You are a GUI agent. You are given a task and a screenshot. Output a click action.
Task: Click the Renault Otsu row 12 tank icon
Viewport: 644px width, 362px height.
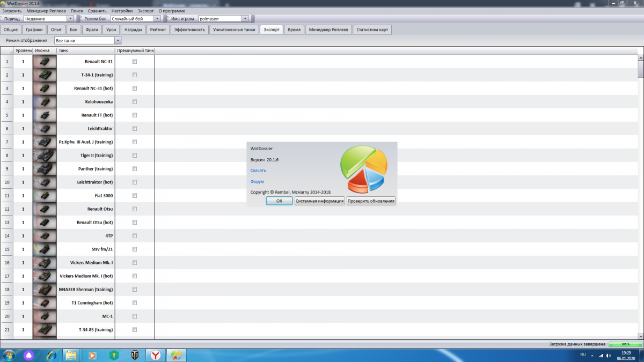click(x=45, y=209)
